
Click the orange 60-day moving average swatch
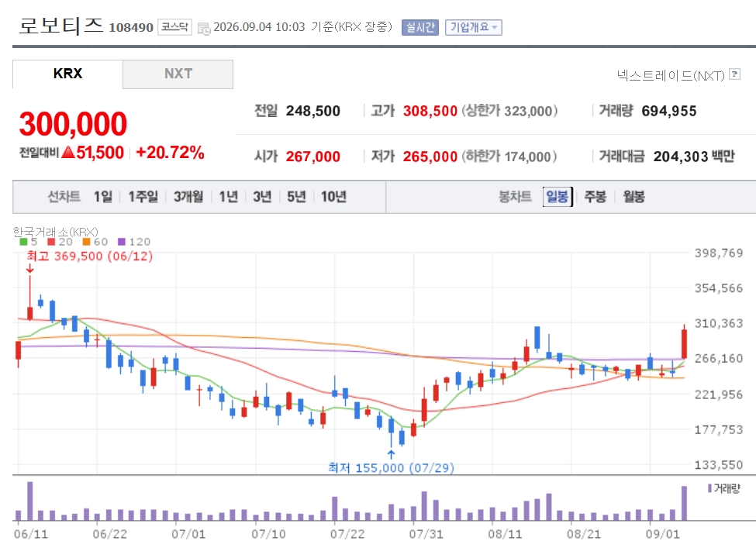coord(86,242)
